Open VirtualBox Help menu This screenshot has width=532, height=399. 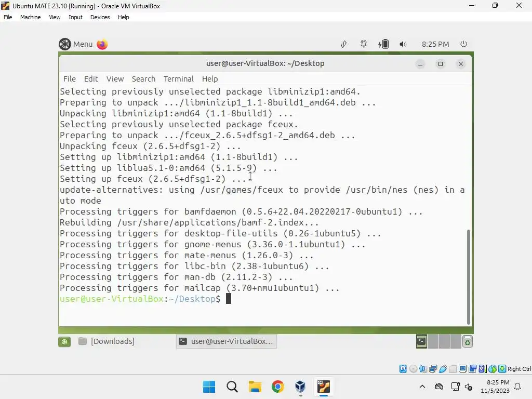click(124, 17)
